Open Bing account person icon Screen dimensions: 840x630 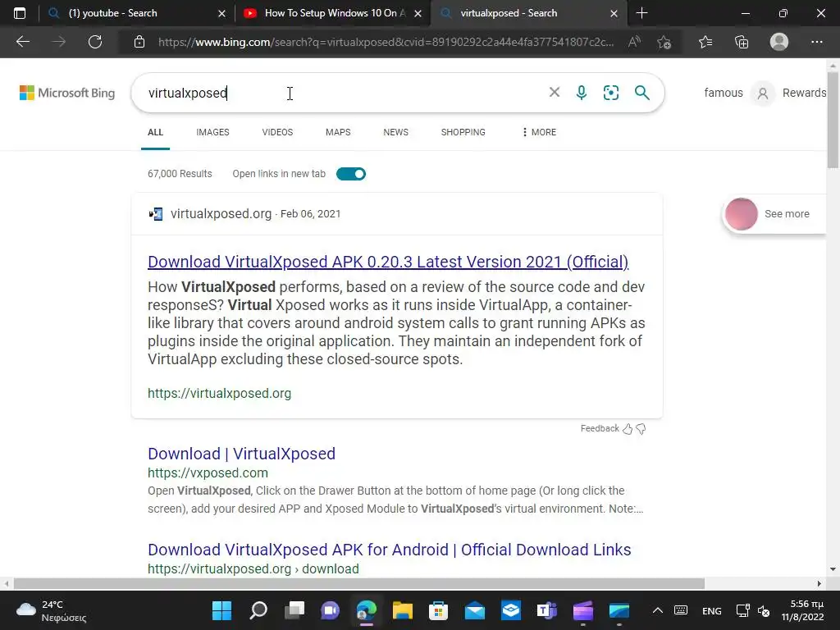[x=763, y=94]
